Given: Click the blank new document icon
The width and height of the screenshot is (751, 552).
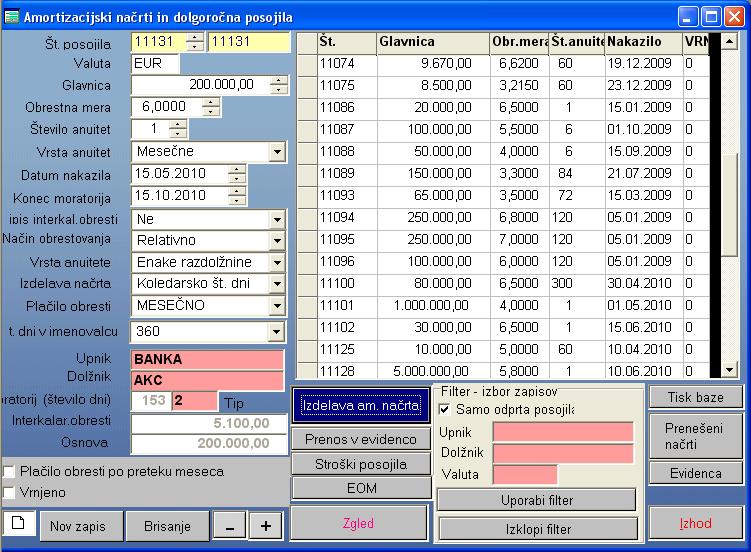Looking at the screenshot, I should (18, 524).
